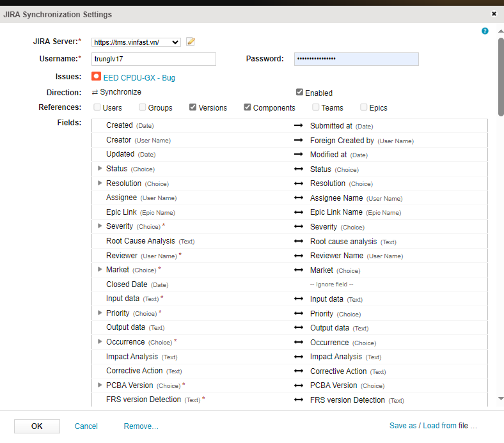Enable the Epics references checkbox

[363, 107]
